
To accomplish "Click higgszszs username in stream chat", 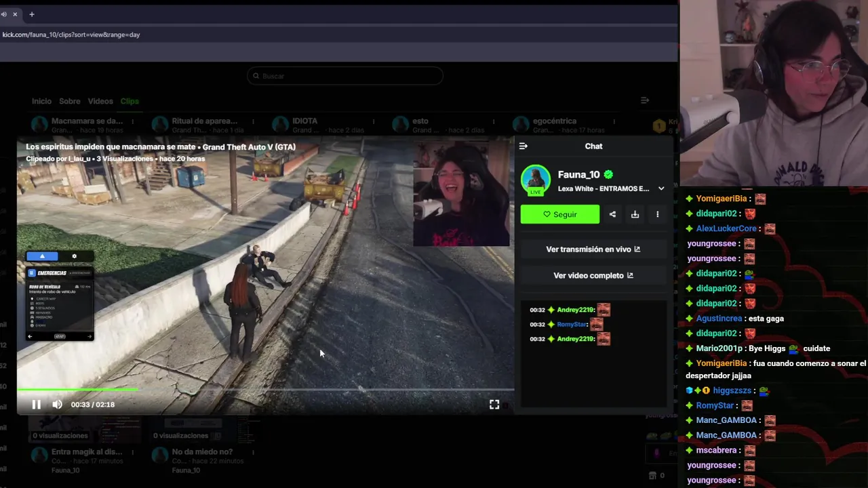I will click(x=732, y=390).
